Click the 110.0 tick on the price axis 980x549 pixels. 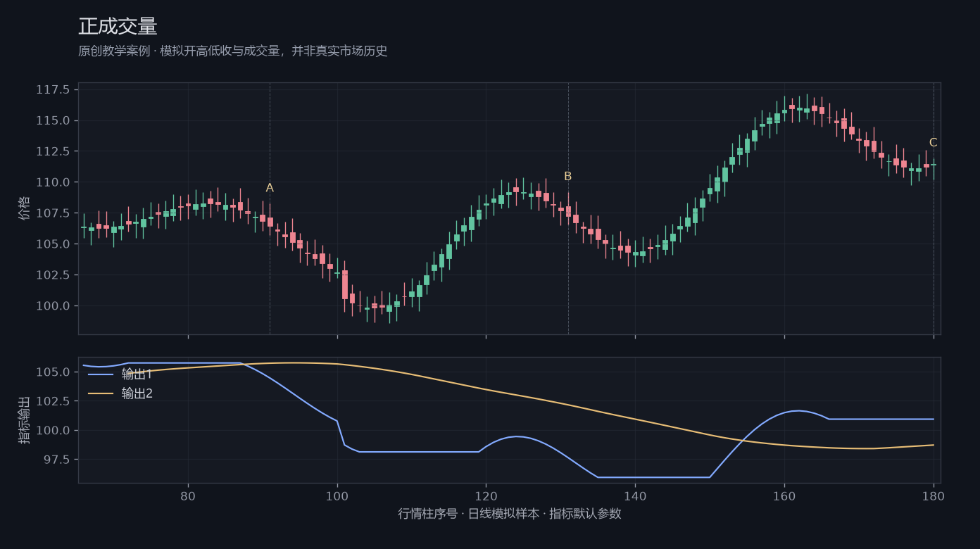[53, 182]
